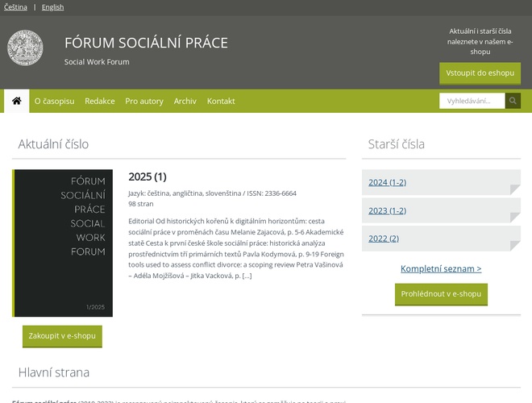
Task: Open the 2025 (1) issue title
Action: pyautogui.click(x=148, y=177)
